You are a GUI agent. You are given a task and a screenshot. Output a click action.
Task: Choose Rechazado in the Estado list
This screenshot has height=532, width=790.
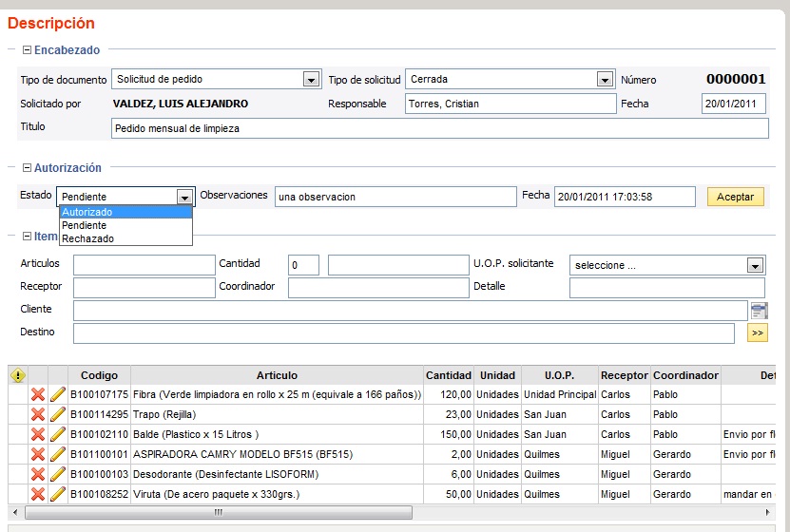pos(87,238)
